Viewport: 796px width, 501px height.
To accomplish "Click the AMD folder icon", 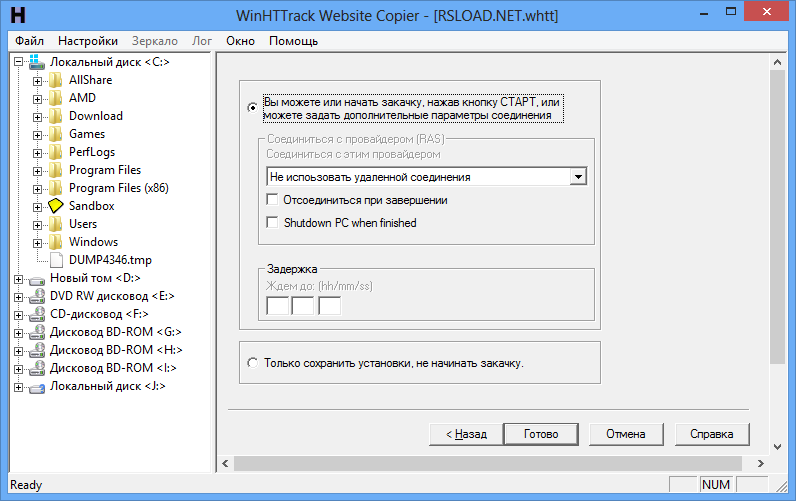I will 56,98.
